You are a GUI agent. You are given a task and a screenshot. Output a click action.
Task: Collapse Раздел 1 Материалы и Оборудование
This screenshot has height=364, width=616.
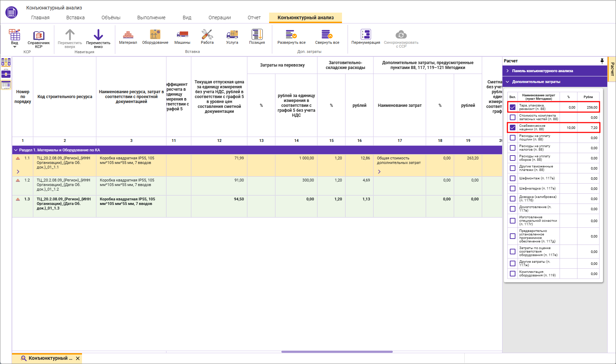click(x=16, y=150)
